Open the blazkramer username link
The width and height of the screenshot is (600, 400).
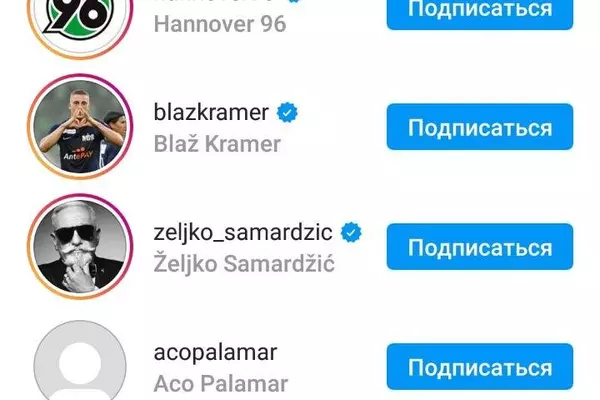tap(211, 112)
